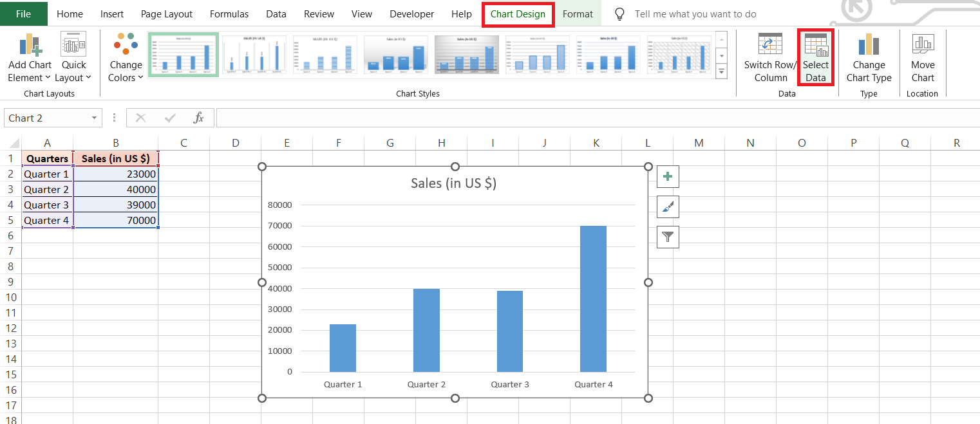Image resolution: width=980 pixels, height=424 pixels.
Task: Click the Select Data button
Action: click(x=815, y=58)
